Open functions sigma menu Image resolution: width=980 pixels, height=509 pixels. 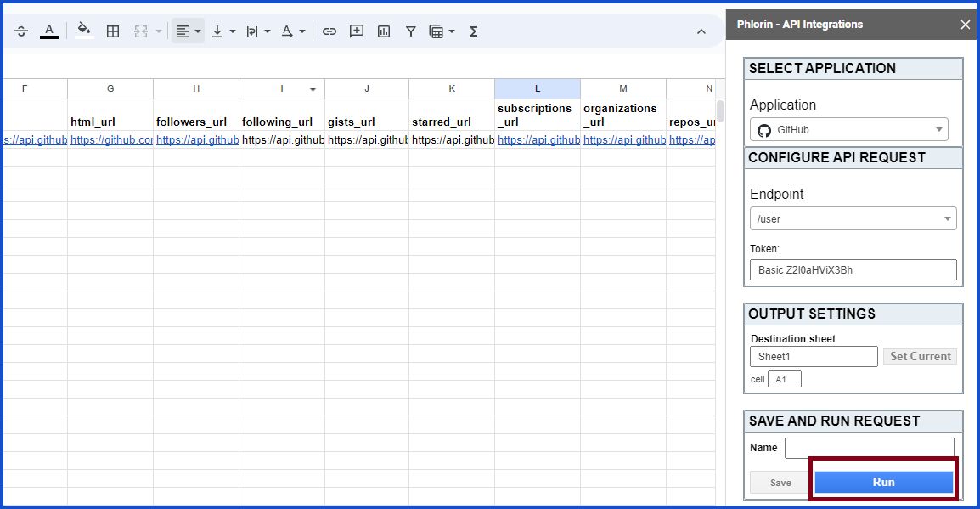474,31
